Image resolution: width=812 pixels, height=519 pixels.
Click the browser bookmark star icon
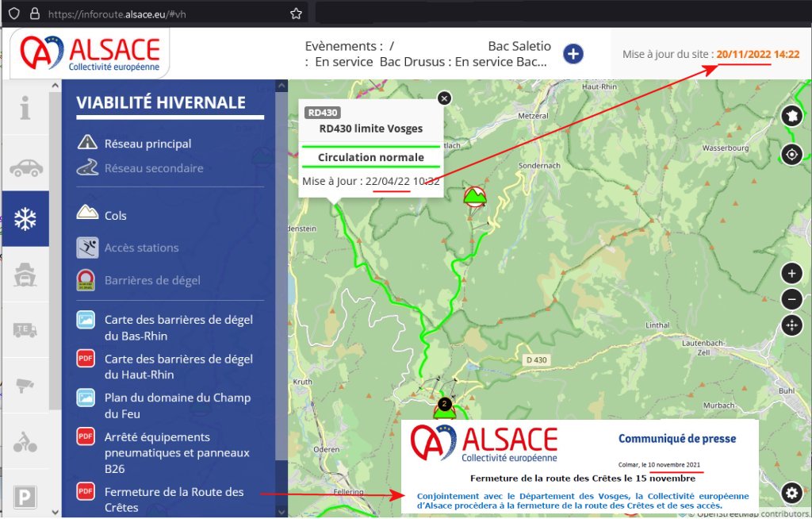(x=296, y=13)
